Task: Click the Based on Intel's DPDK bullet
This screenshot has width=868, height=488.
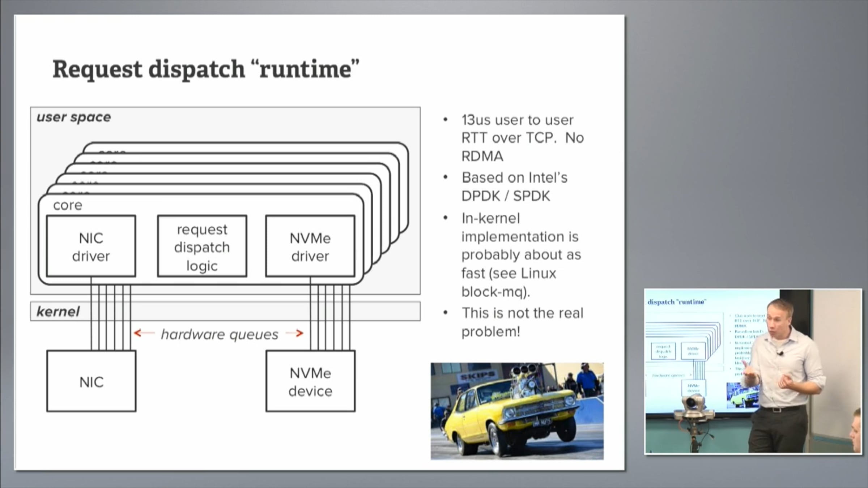Action: [x=514, y=187]
